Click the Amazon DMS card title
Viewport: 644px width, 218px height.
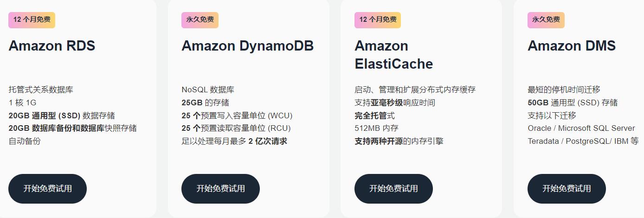(571, 46)
